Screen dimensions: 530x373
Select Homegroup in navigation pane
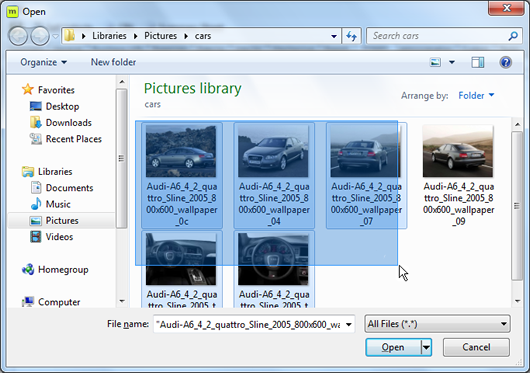[63, 270]
